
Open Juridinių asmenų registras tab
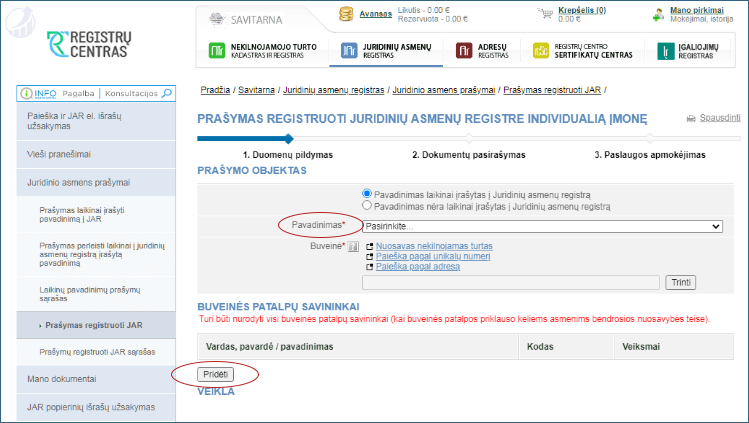click(x=386, y=51)
